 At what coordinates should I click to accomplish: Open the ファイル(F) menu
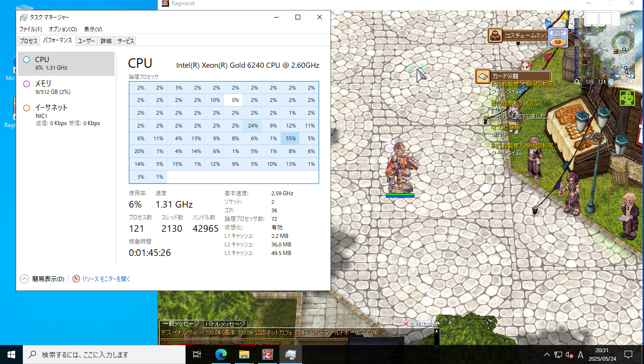30,29
